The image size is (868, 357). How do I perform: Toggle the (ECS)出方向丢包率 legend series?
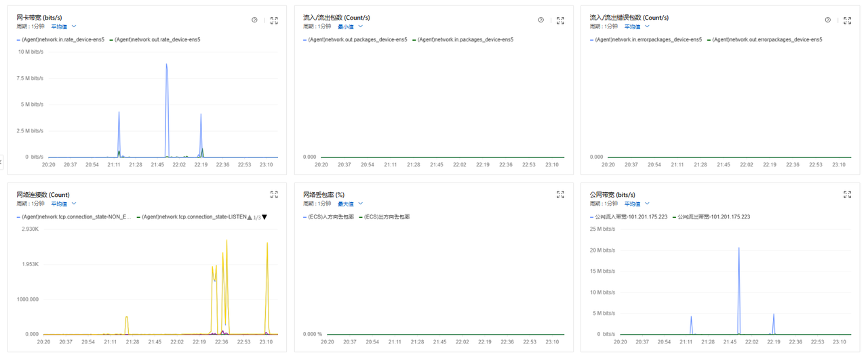click(384, 217)
